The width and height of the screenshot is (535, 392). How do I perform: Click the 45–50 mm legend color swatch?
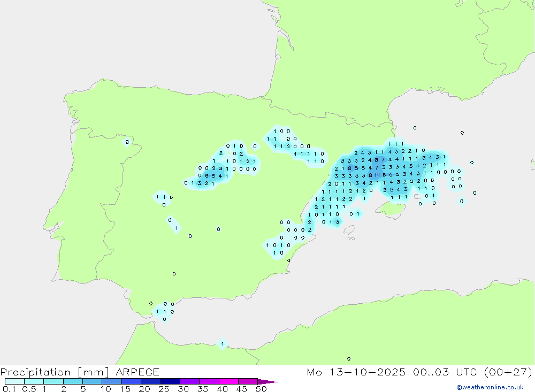248,381
